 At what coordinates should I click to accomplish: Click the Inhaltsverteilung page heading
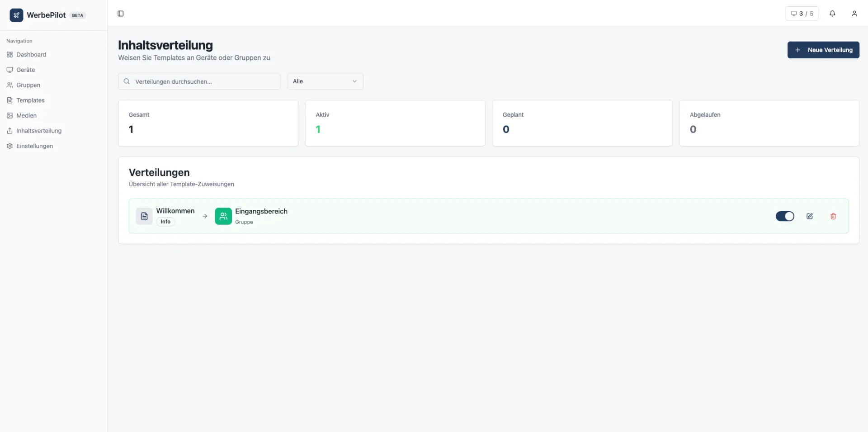click(165, 45)
